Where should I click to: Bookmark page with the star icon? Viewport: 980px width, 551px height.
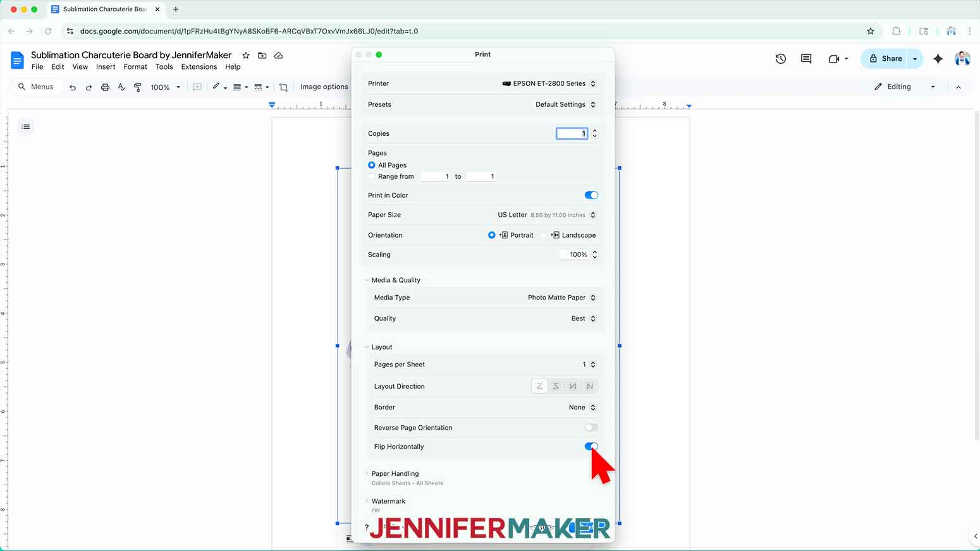coord(871,31)
